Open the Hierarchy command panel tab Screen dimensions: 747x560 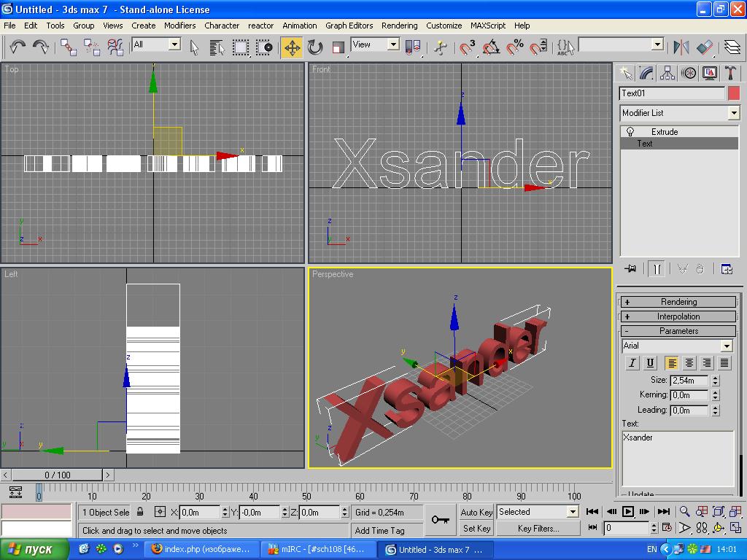click(x=667, y=73)
